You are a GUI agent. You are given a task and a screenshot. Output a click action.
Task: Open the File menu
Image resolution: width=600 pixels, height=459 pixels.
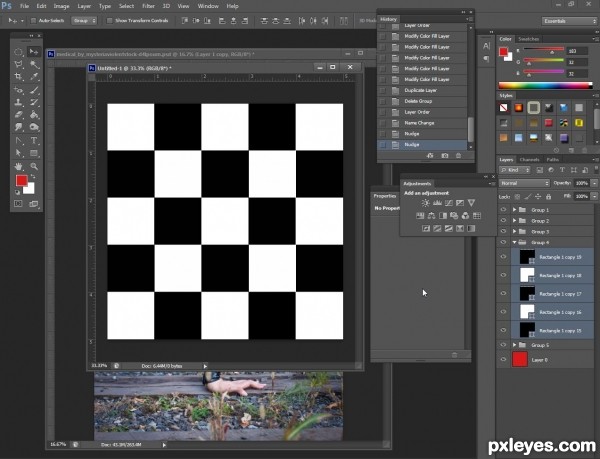[24, 6]
